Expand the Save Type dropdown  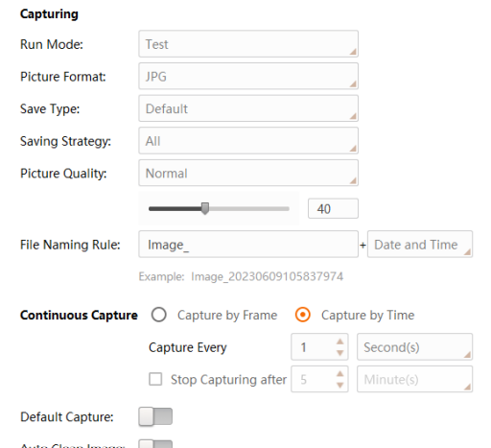[248, 108]
